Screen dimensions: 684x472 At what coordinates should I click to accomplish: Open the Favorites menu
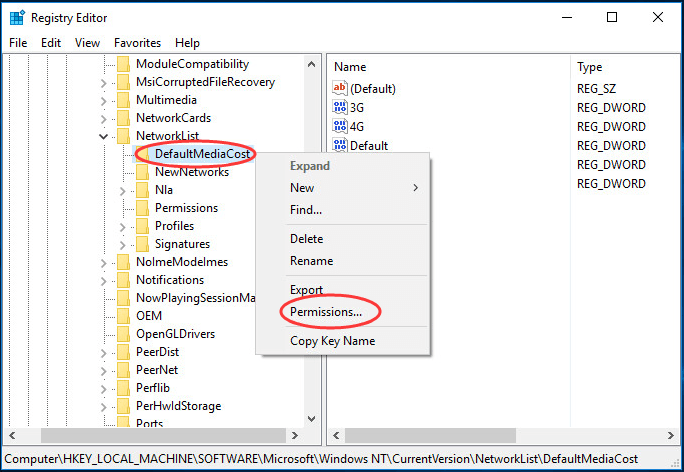pos(137,43)
